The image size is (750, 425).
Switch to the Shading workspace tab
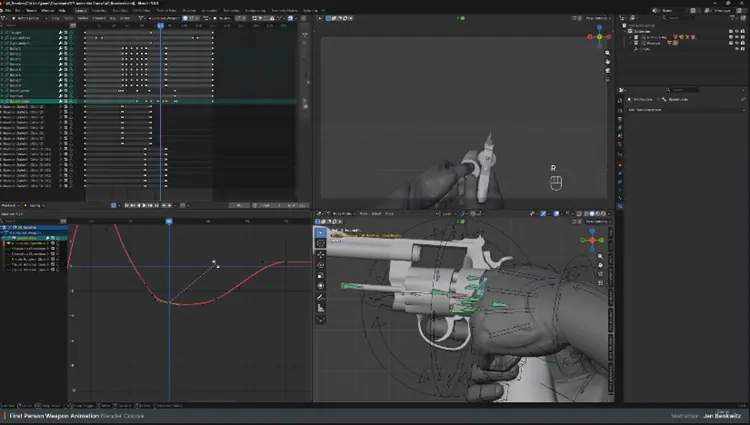click(189, 10)
